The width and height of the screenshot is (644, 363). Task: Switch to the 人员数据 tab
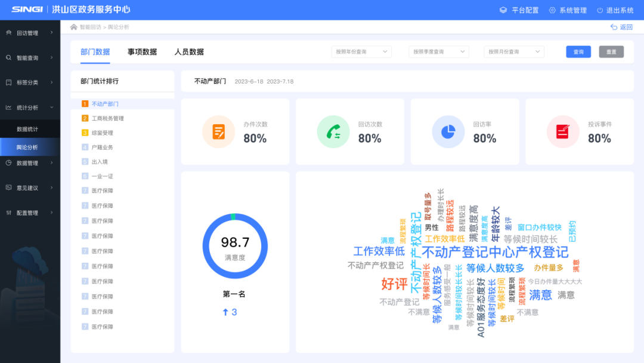click(189, 52)
